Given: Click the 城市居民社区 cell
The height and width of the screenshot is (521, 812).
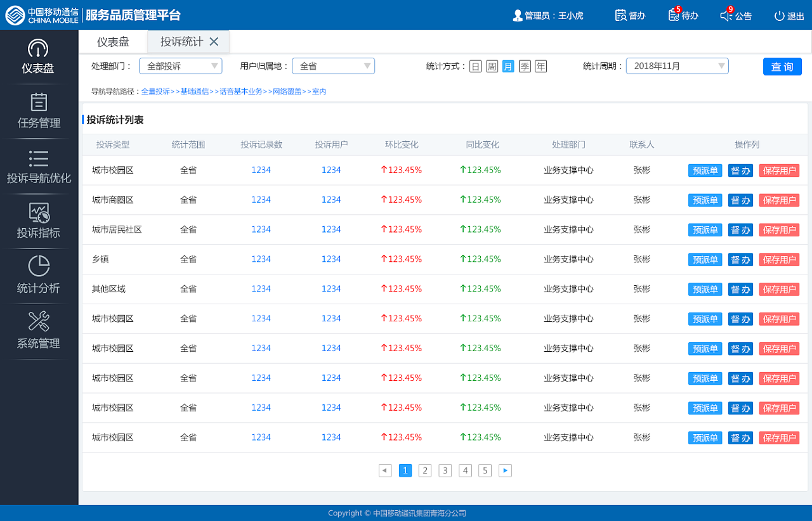Looking at the screenshot, I should 117,229.
